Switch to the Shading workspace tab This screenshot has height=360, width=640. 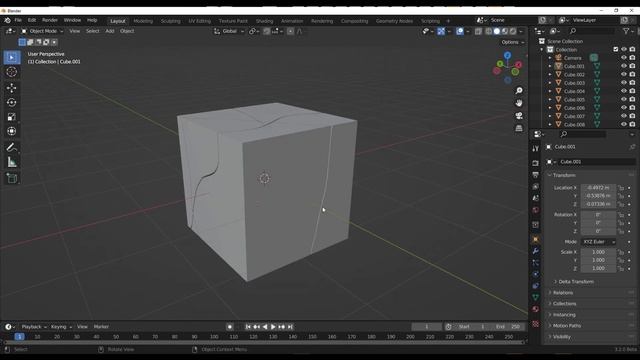[x=264, y=21]
